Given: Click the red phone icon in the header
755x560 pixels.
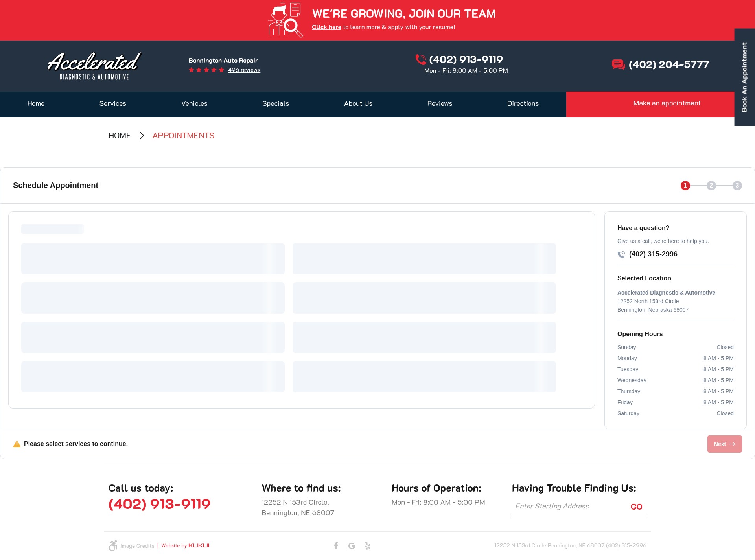Looking at the screenshot, I should pos(421,59).
